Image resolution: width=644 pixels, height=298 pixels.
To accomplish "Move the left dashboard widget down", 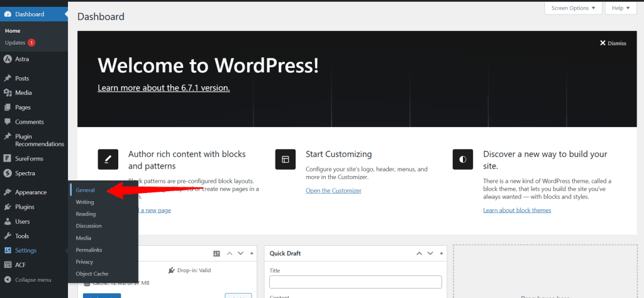I will coord(241,253).
